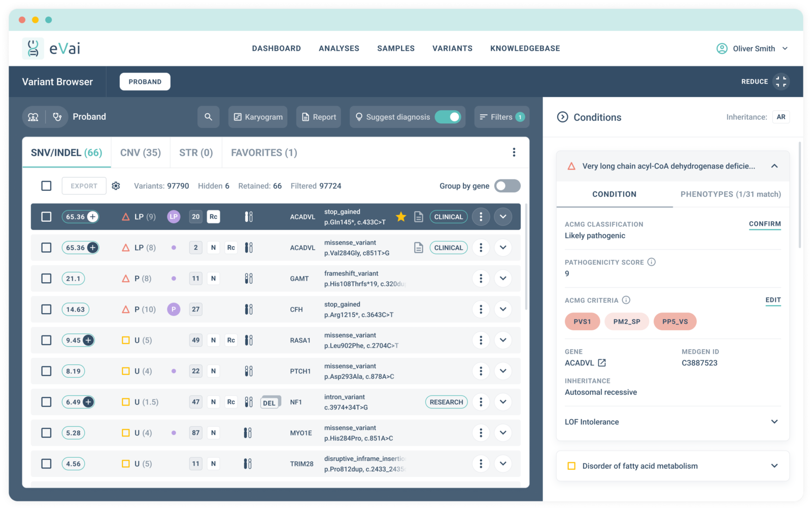Viewport: 812px width, 510px height.
Task: Show info for ACMG Criteria
Action: tap(626, 300)
